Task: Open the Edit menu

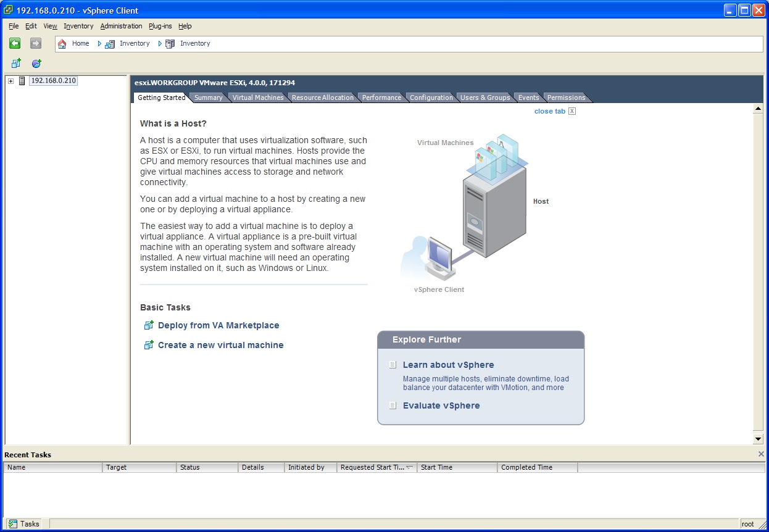Action: click(31, 26)
